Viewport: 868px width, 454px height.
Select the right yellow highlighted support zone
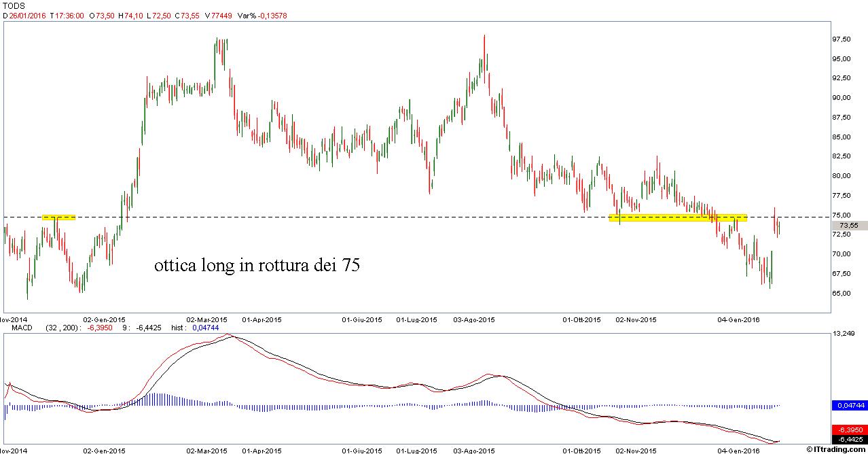pyautogui.click(x=678, y=217)
